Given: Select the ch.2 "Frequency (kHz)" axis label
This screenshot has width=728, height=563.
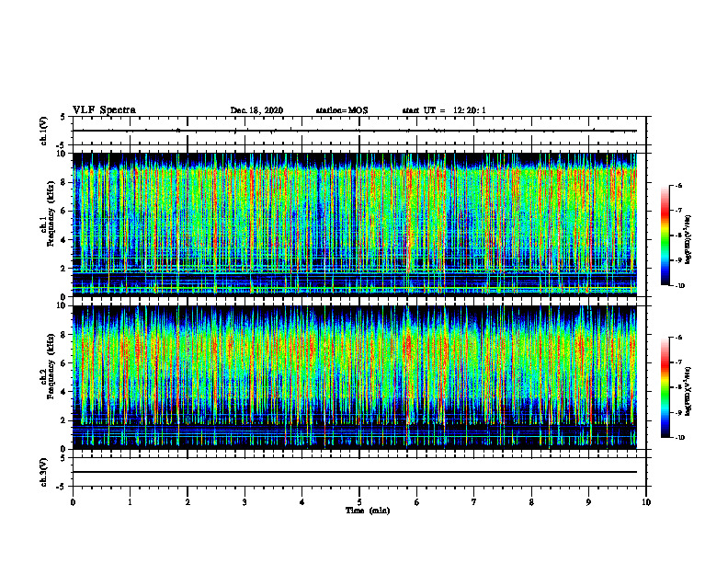Looking at the screenshot, I should pyautogui.click(x=50, y=366).
